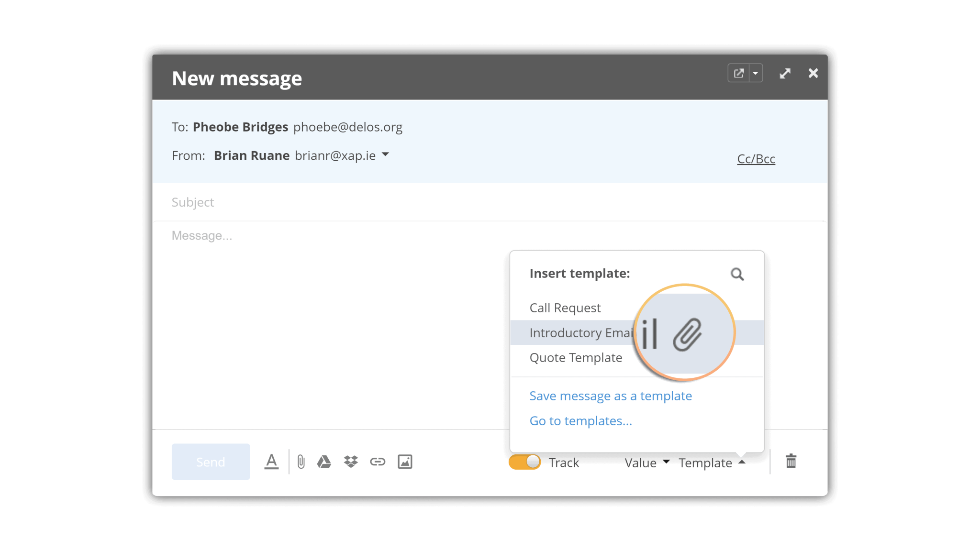The height and width of the screenshot is (551, 980).
Task: Open the text formatting options
Action: coord(271,462)
